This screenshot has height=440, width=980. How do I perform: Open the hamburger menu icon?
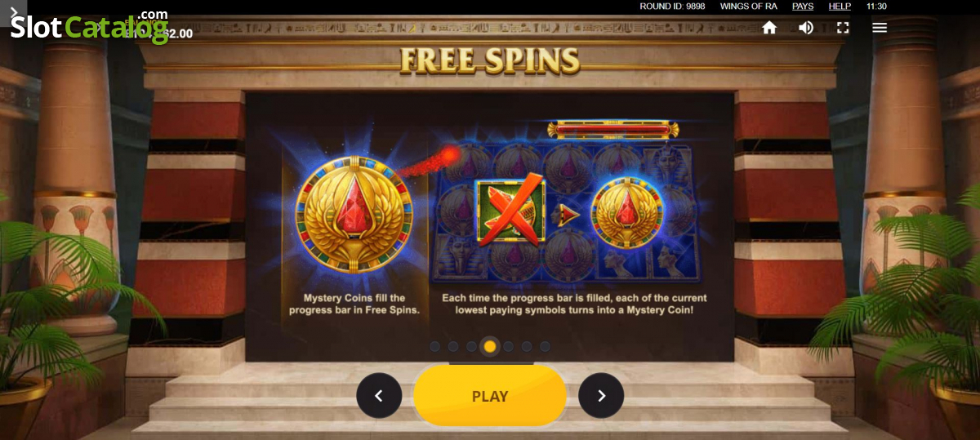[880, 28]
